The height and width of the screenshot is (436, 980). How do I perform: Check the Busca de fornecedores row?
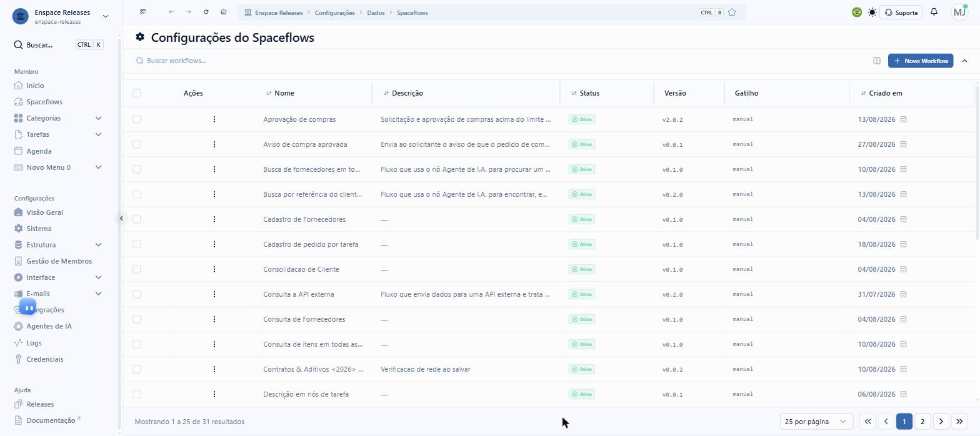click(x=137, y=169)
